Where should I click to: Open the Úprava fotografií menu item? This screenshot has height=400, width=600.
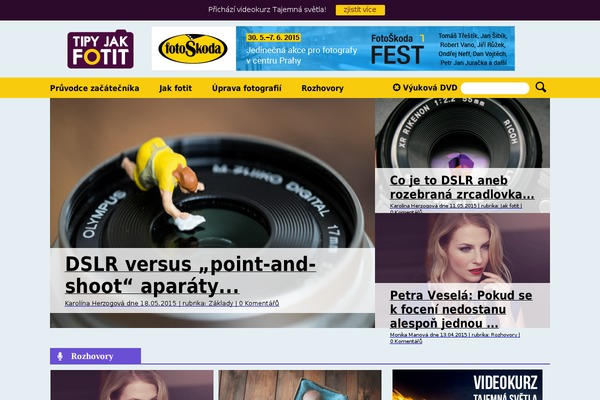[x=247, y=88]
